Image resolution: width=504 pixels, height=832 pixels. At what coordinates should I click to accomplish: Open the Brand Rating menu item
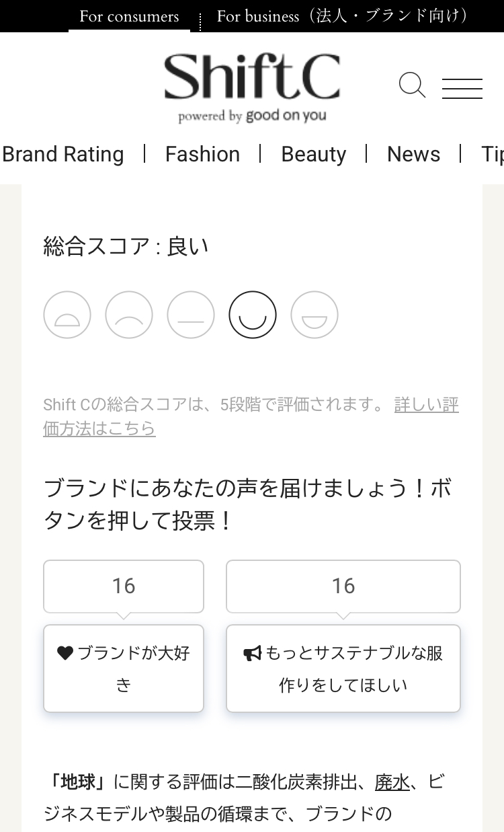(63, 154)
